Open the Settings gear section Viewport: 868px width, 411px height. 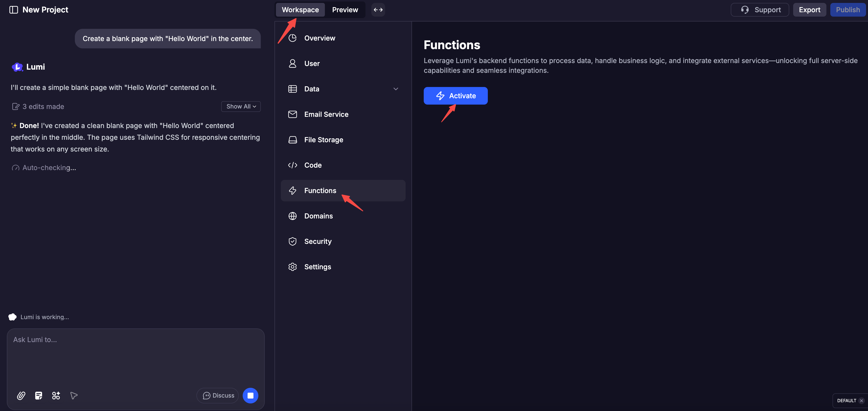(x=317, y=267)
